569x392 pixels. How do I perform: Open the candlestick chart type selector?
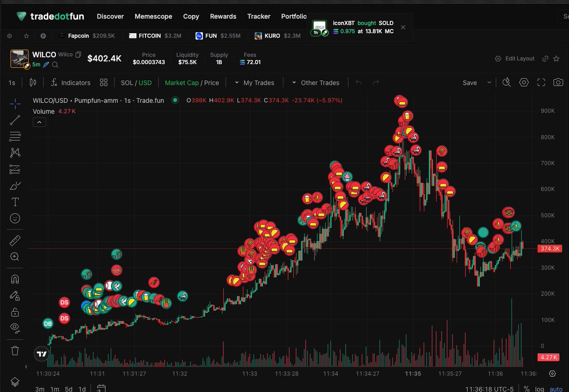click(33, 82)
